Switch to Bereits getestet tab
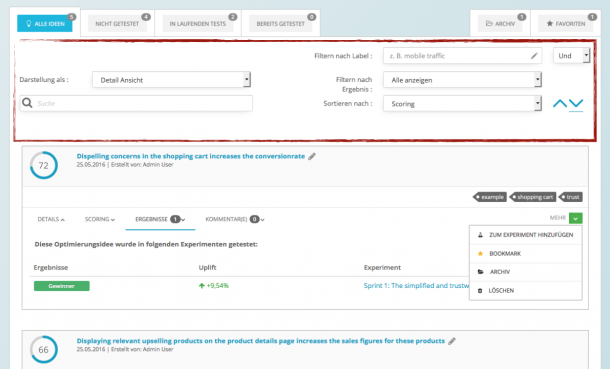This screenshot has height=369, width=610. point(280,24)
